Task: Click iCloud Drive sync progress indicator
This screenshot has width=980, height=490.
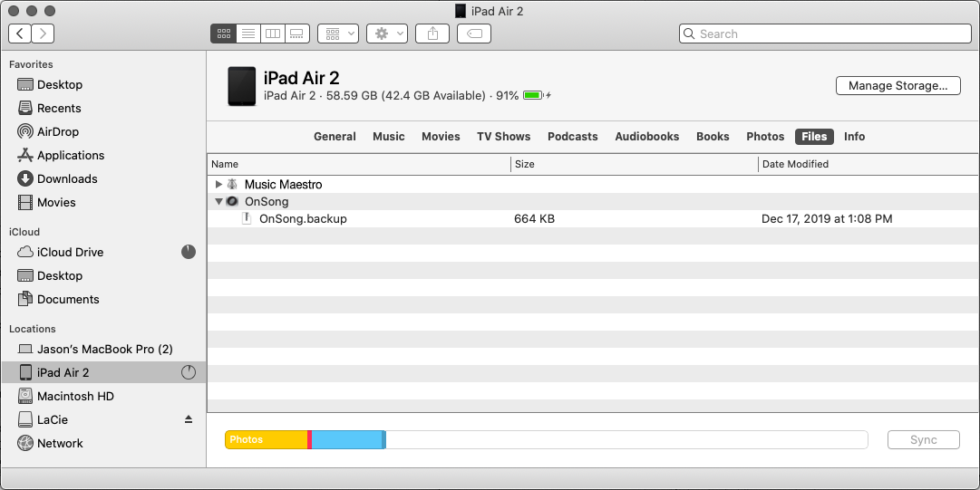Action: pos(189,252)
